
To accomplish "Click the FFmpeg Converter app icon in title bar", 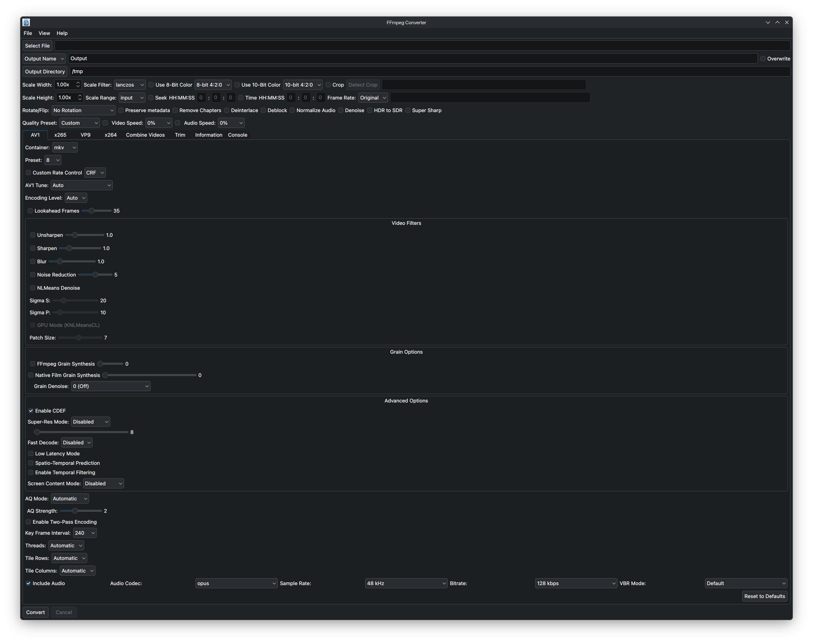I will click(26, 23).
